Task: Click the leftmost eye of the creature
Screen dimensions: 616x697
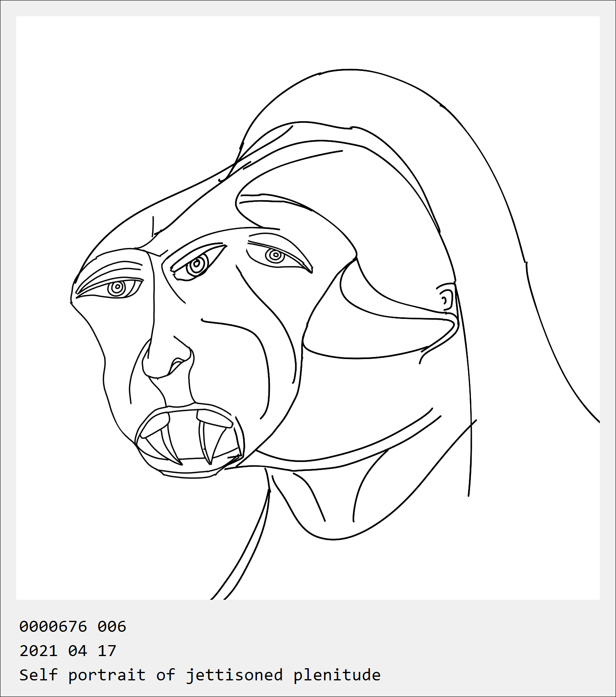Action: pyautogui.click(x=110, y=288)
